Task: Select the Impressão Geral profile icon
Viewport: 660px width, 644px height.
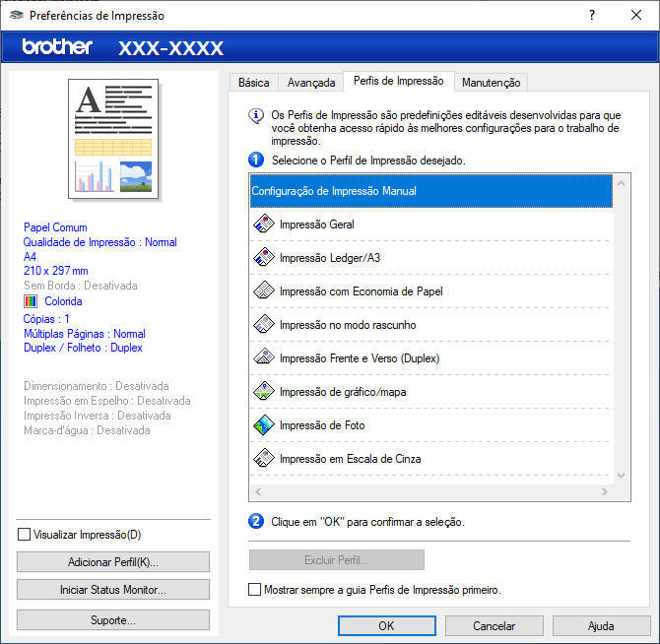Action: pos(263,225)
